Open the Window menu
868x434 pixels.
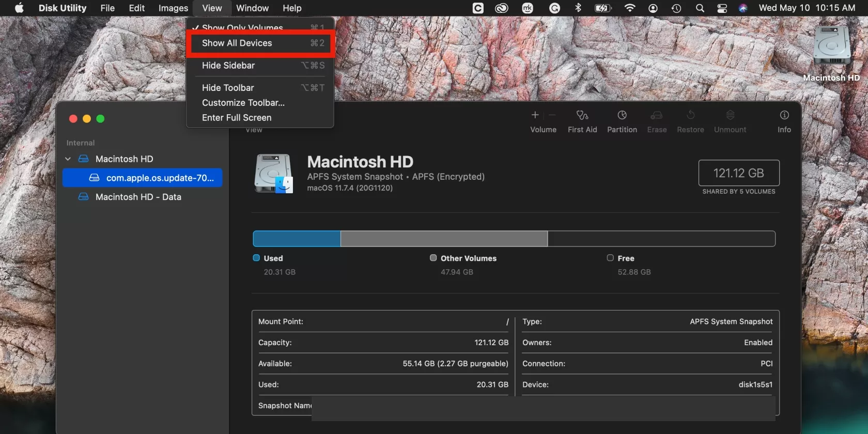[252, 8]
